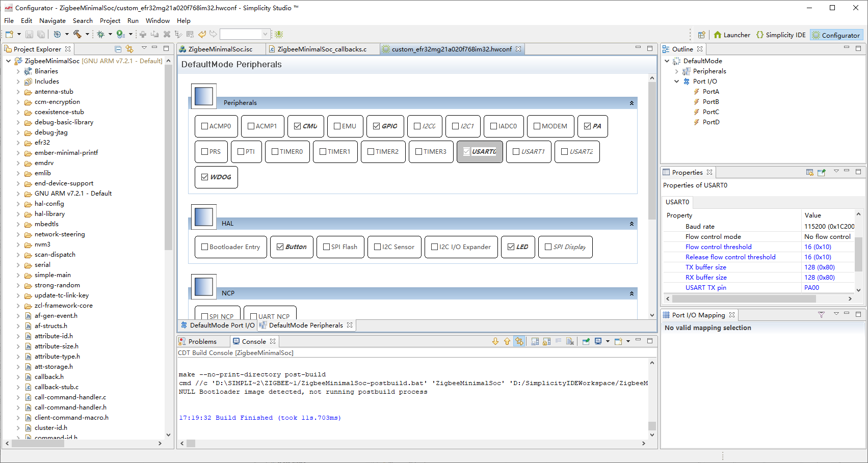Screen dimensions: 868x463
Task: Expand the hal-config folder
Action: coord(18,204)
